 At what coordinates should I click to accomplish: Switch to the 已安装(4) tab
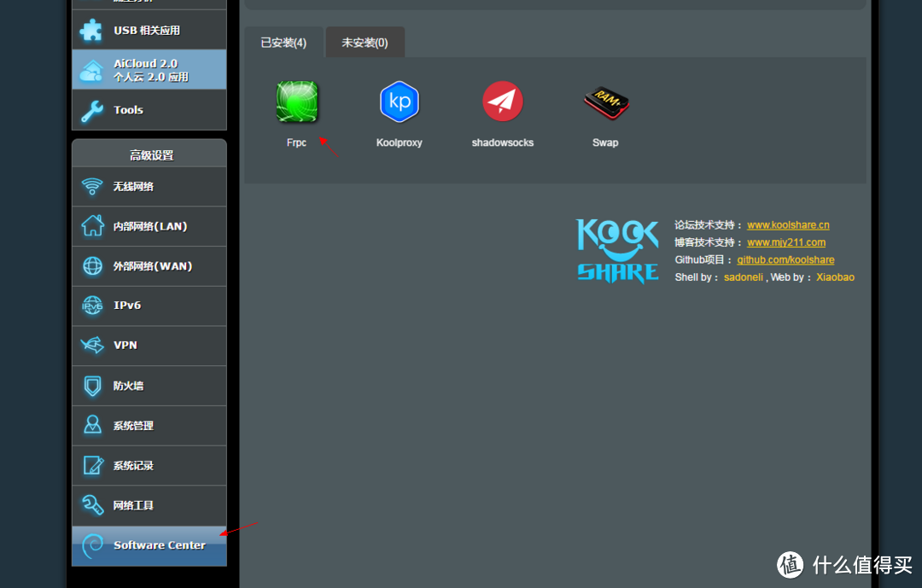click(283, 43)
